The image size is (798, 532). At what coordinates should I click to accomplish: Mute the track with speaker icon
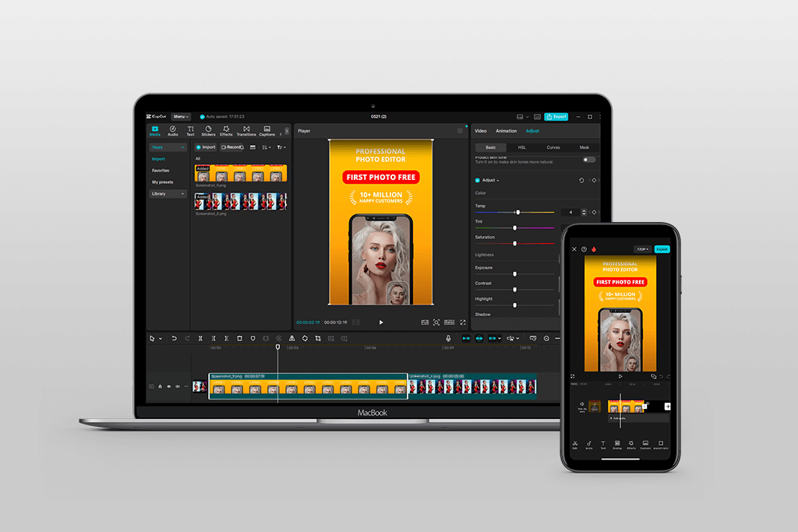tap(178, 386)
